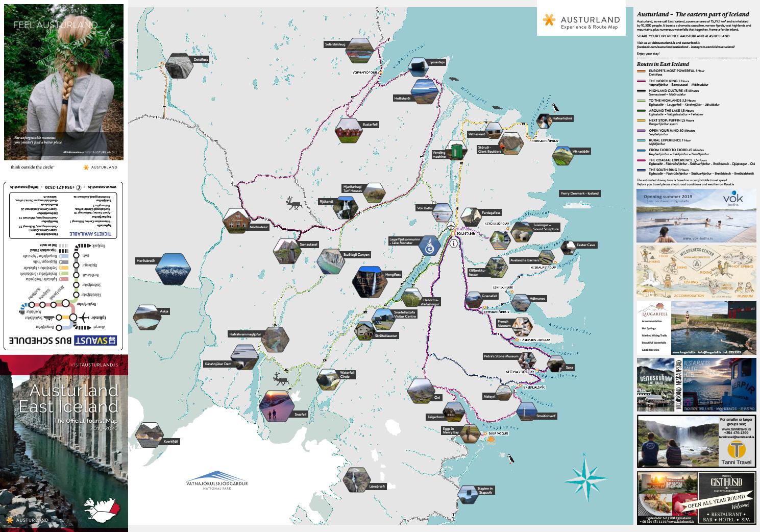The height and width of the screenshot is (532, 760).
Task: Select the Dettifoss waterfall photo icon
Action: click(x=179, y=66)
